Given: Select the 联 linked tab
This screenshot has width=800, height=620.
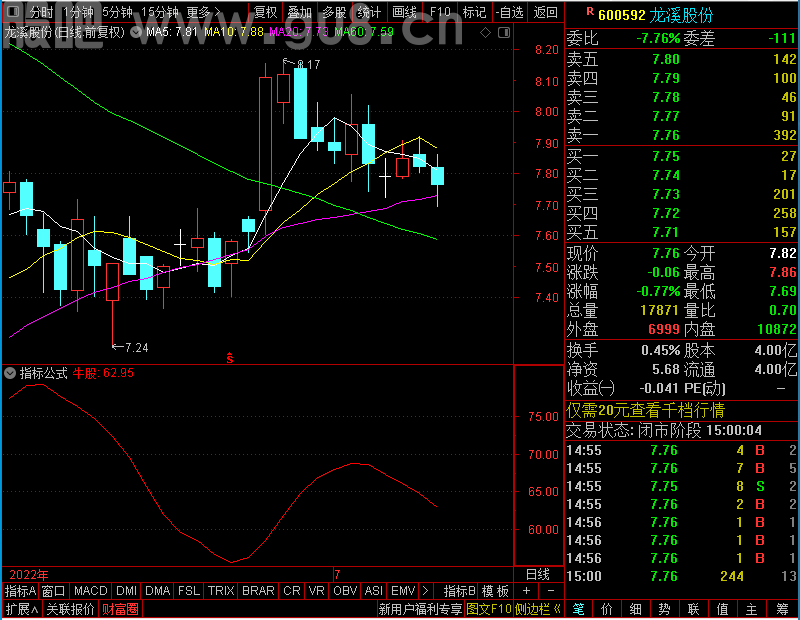Looking at the screenshot, I should tap(693, 609).
